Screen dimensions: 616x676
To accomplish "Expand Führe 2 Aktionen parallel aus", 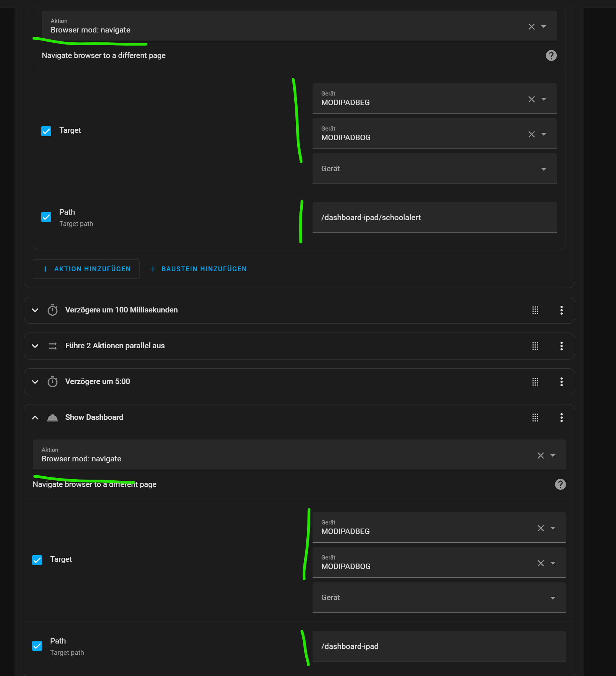I will coord(35,346).
